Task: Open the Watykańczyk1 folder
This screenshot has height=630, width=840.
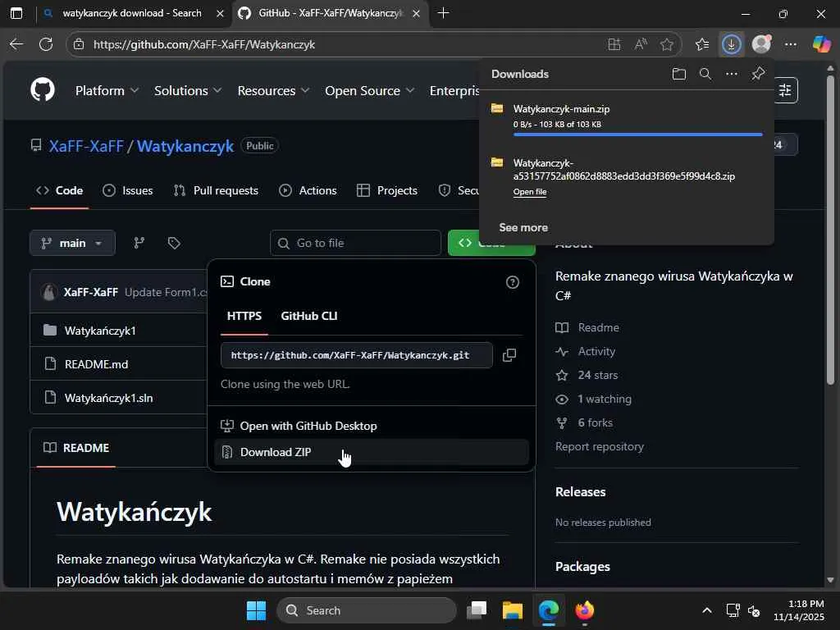Action: [x=100, y=331]
